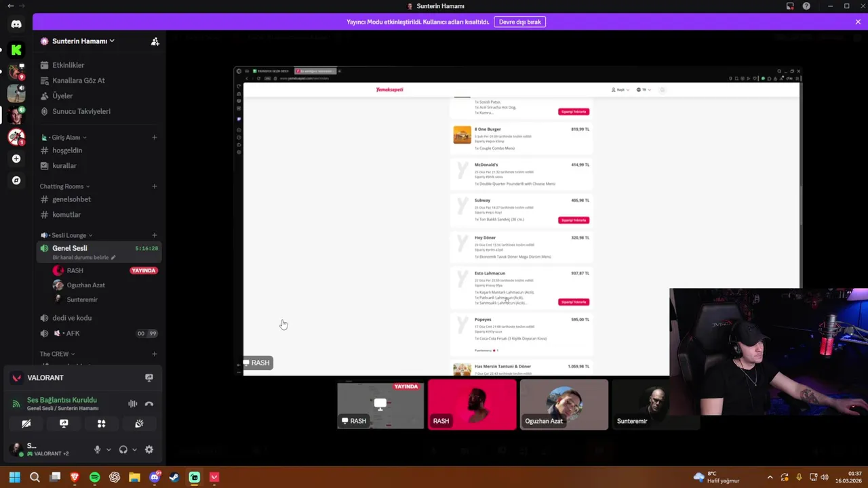Screen dimensions: 868x488
Task: Toggle screen share in the voice panel
Action: 64,424
